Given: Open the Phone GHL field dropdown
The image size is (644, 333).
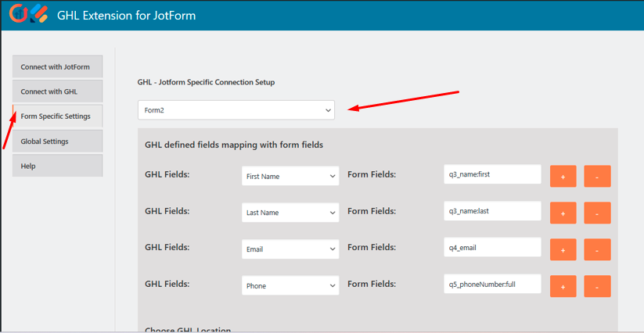Looking at the screenshot, I should coord(290,286).
